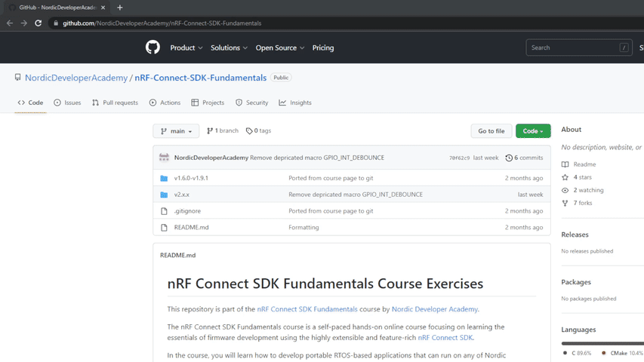The image size is (644, 362).
Task: Click the slash shortcut key icon in search
Action: (624, 48)
